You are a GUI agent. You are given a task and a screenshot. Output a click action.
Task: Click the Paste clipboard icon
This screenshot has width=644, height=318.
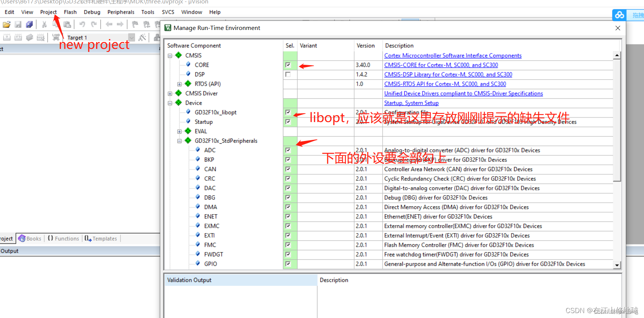[x=67, y=25]
